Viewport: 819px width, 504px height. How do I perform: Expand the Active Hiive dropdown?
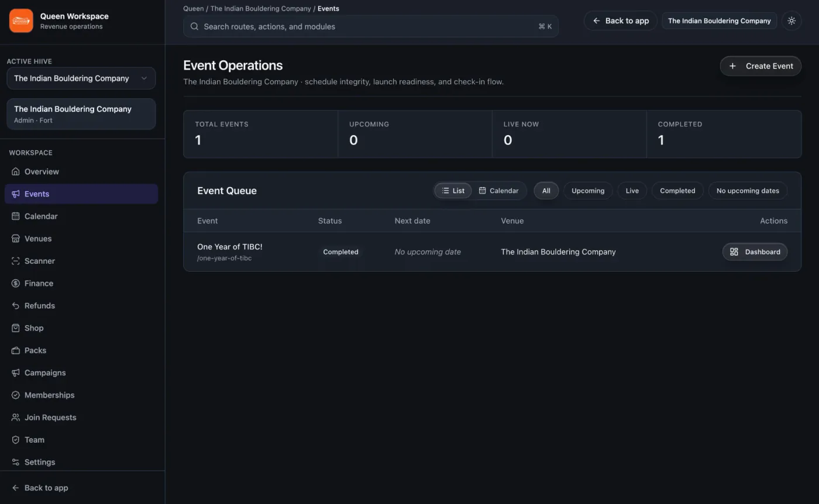click(81, 78)
